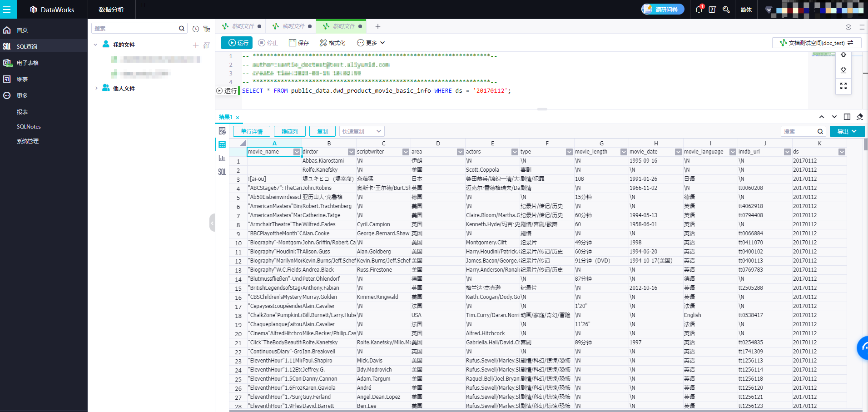This screenshot has width=868, height=412.
Task: Open 更多 dropdown in editor toolbar
Action: pyautogui.click(x=371, y=43)
